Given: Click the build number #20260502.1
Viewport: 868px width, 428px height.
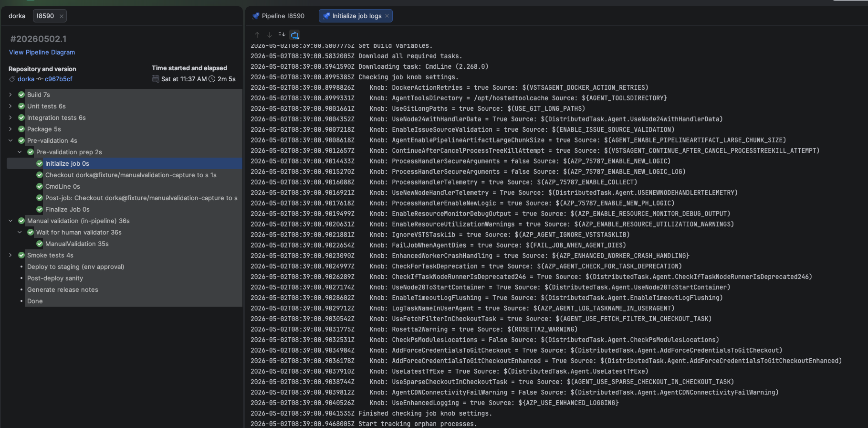Looking at the screenshot, I should pos(38,39).
